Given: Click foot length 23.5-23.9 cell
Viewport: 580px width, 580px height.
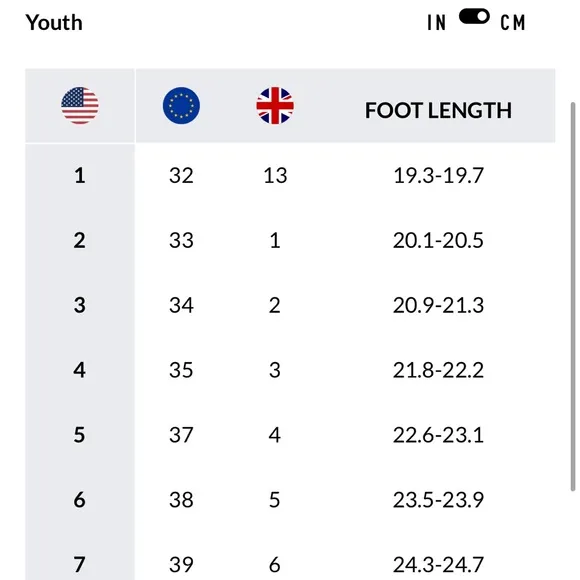Looking at the screenshot, I should click(x=438, y=500).
